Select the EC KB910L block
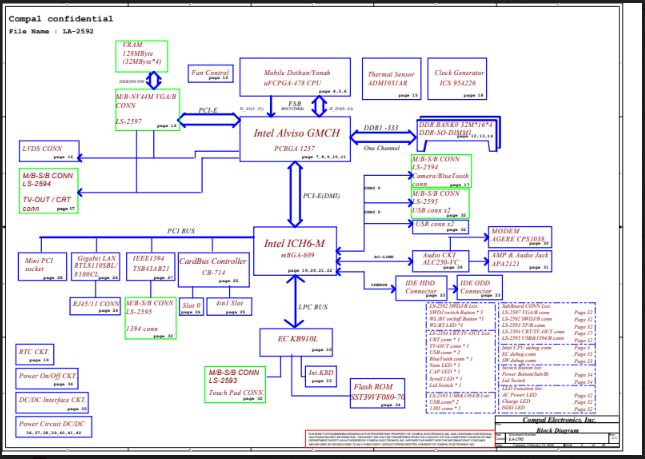The width and height of the screenshot is (645, 459). (296, 342)
